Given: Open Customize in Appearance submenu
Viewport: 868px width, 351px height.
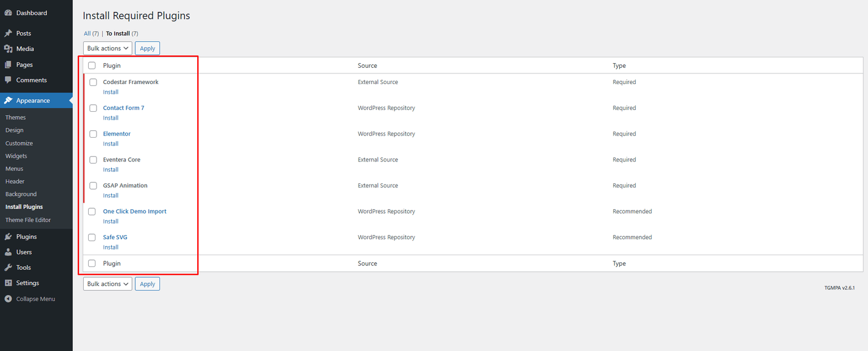Looking at the screenshot, I should coord(19,143).
